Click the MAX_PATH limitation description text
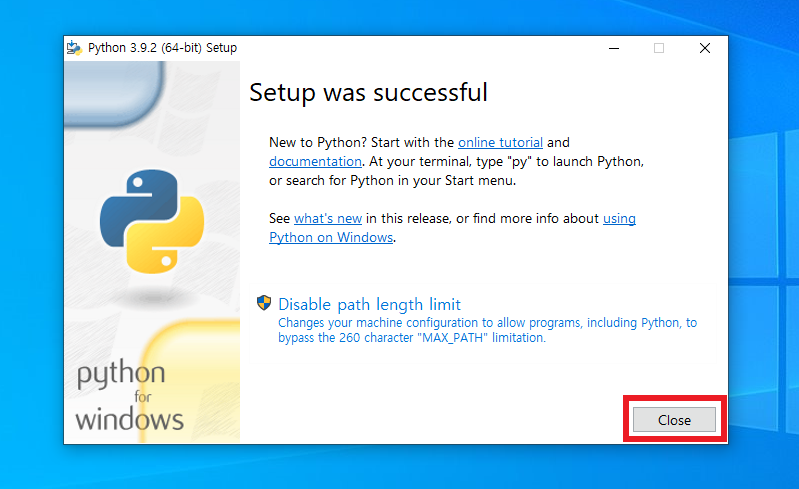This screenshot has height=489, width=799. click(x=487, y=330)
